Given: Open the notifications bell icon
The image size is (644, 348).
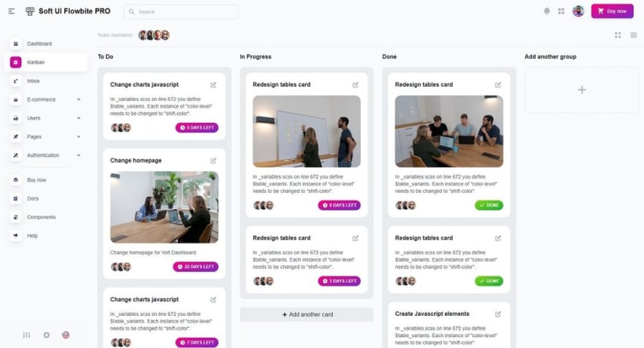Looking at the screenshot, I should [x=547, y=11].
